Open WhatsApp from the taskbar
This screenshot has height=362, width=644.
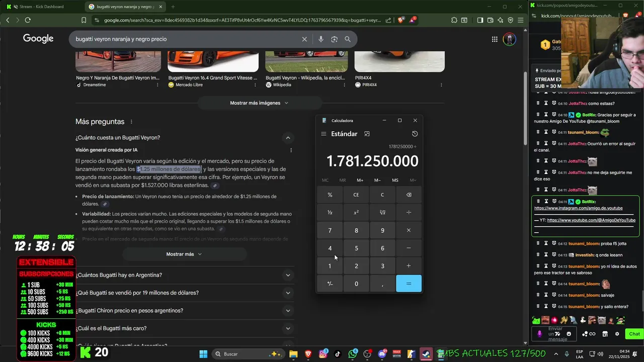pos(353,354)
